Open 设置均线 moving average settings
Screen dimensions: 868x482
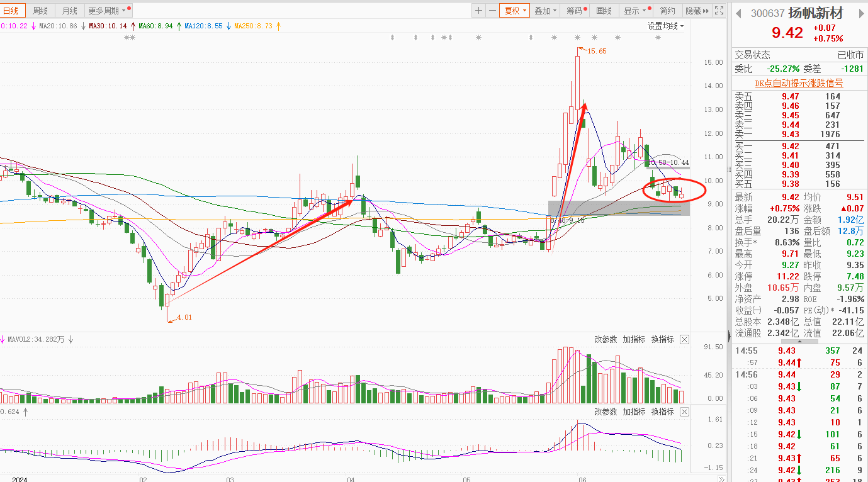click(x=665, y=26)
